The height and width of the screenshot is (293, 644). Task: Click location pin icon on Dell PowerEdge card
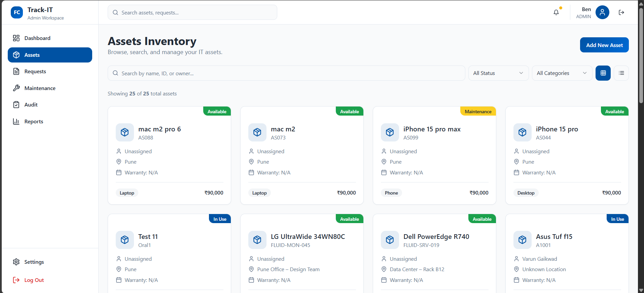(384, 269)
